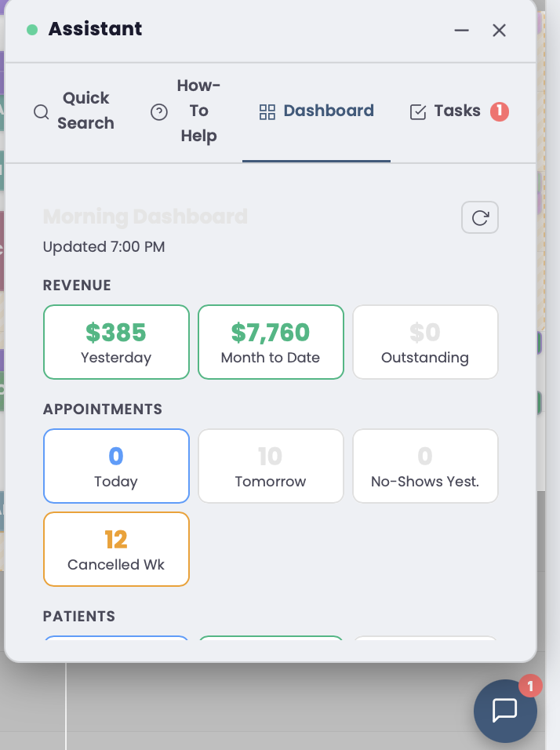Check the No-Shows Yest. card

tap(425, 466)
